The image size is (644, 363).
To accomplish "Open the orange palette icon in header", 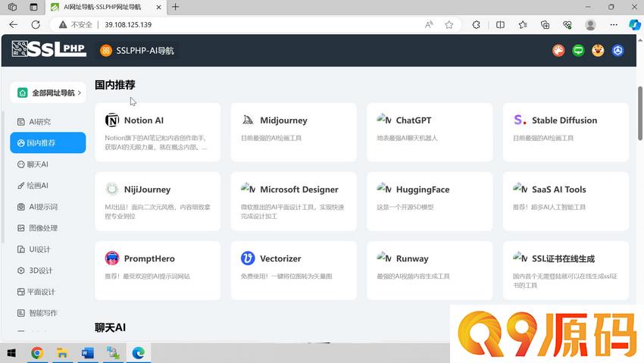I will coord(558,51).
